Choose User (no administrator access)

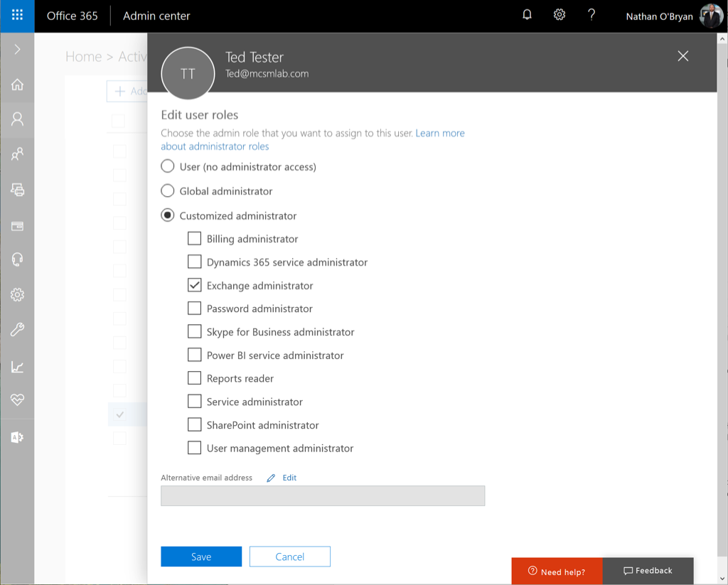167,166
